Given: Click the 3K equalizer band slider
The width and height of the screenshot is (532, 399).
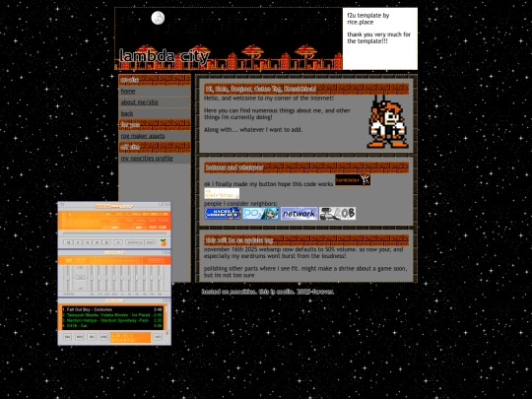Looking at the screenshot, I should pos(129,278).
